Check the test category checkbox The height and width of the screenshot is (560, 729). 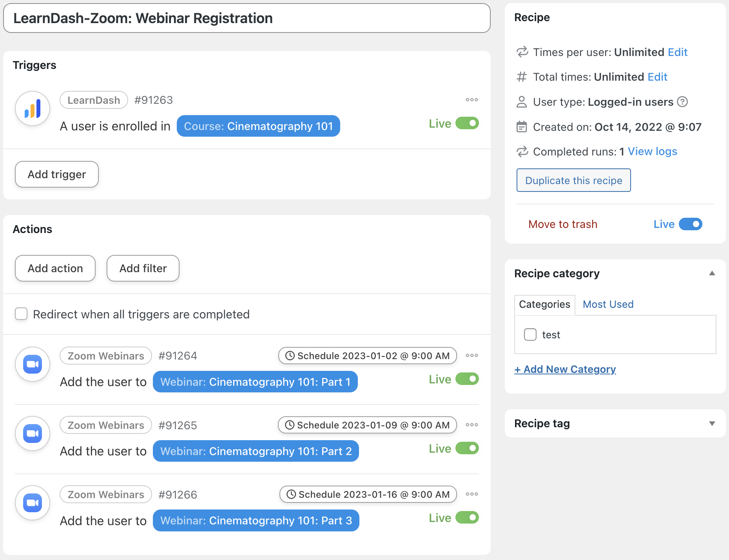[530, 334]
